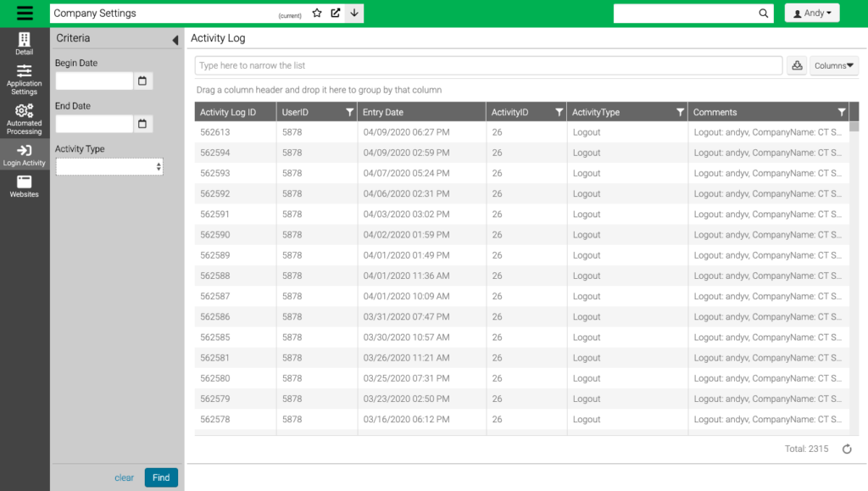Click the pop-out icon next to the star
868x491 pixels.
(333, 13)
